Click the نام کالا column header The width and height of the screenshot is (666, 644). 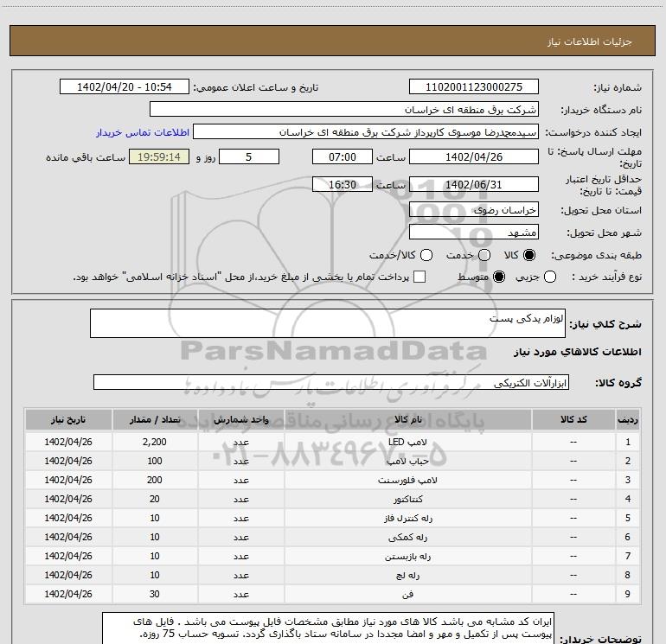(x=407, y=419)
